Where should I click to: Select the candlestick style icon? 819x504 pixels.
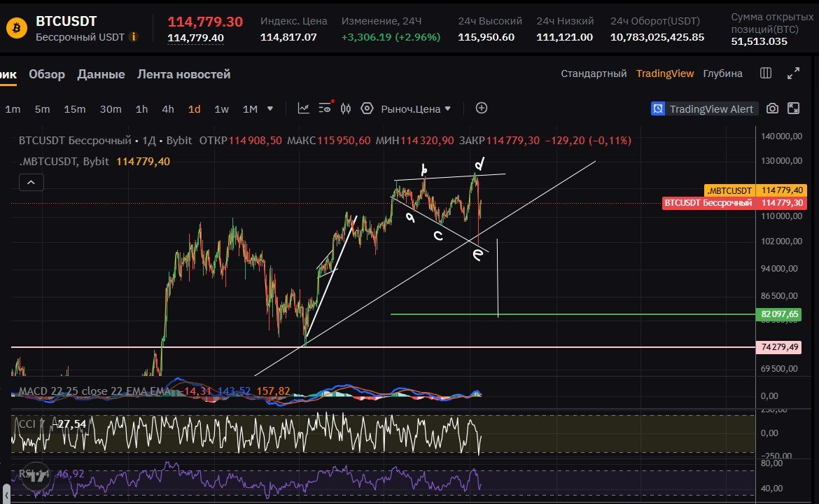coord(346,108)
